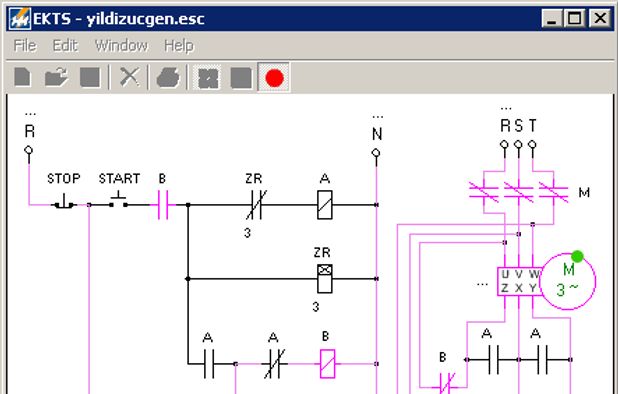Click the ZR timer relay coil
The image size is (618, 394).
[x=325, y=279]
